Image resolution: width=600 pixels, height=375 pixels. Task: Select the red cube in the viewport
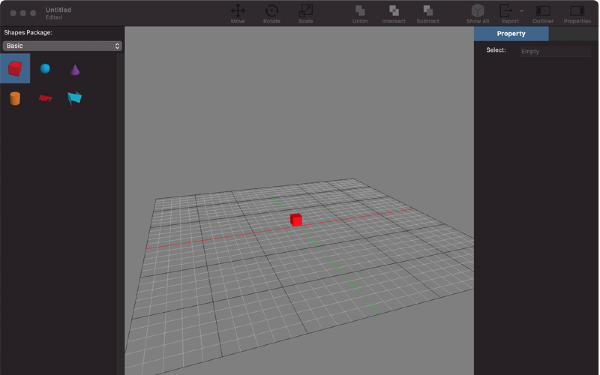pyautogui.click(x=296, y=220)
